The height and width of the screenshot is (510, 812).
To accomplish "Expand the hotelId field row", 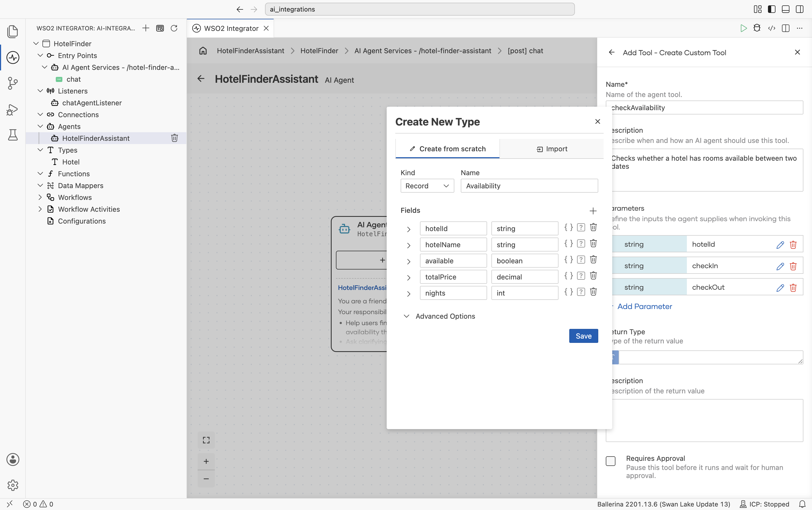I will coord(408,229).
